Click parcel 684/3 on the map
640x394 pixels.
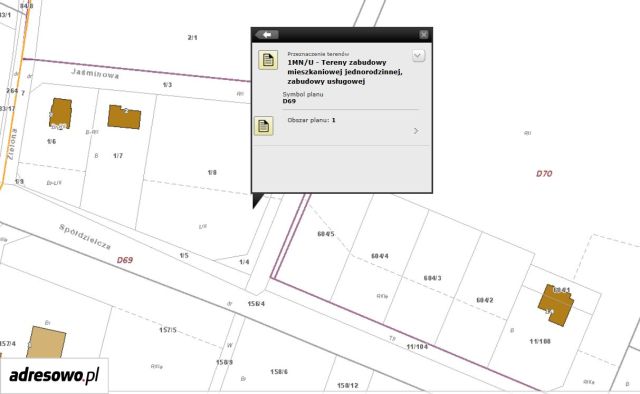[x=432, y=278]
